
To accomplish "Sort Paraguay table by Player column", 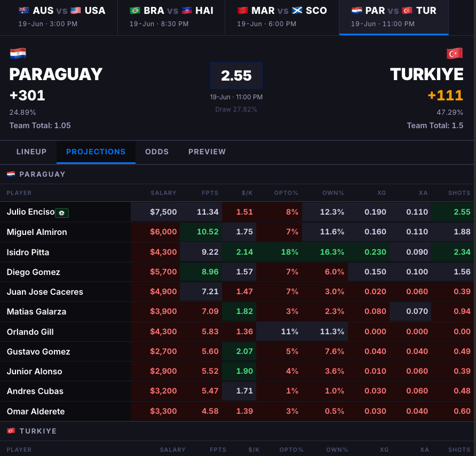I will pos(19,193).
